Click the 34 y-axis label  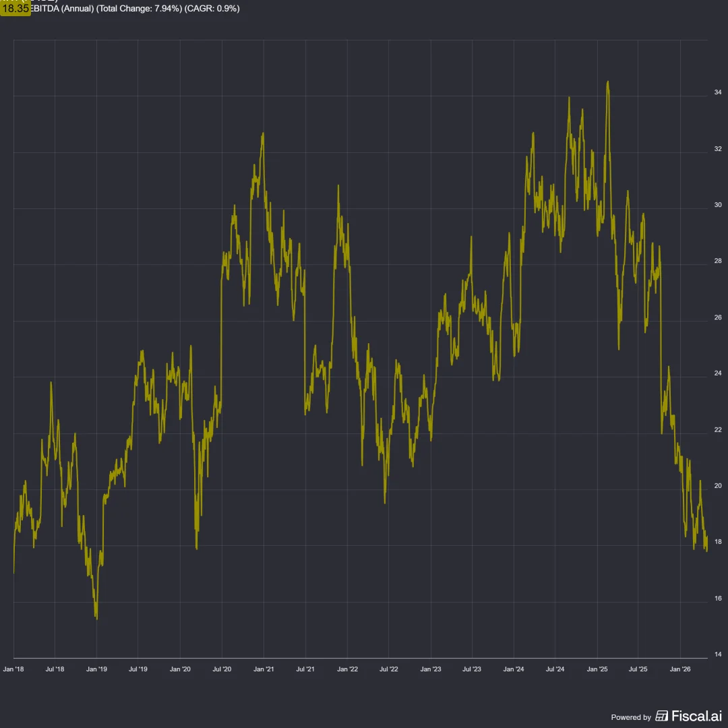tap(718, 92)
